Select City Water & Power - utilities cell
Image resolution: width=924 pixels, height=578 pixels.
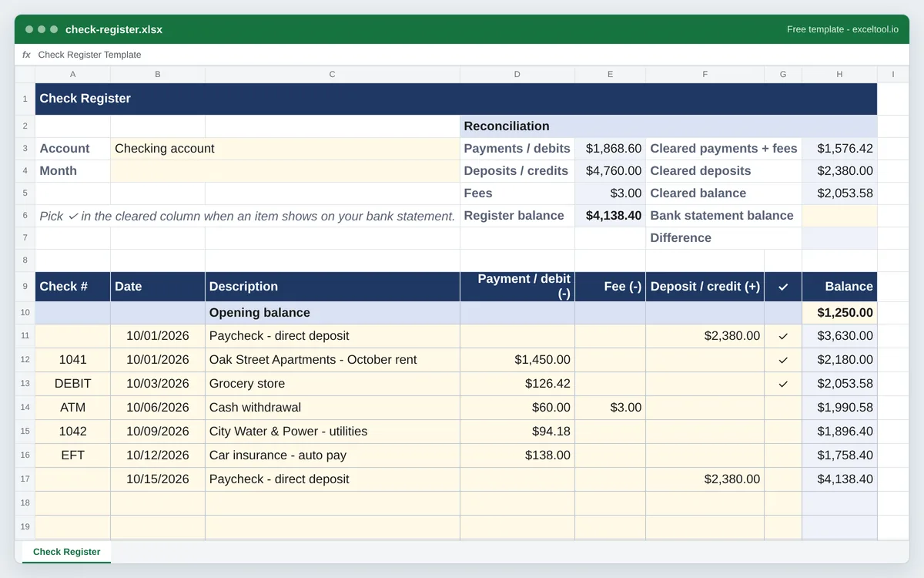[333, 432]
